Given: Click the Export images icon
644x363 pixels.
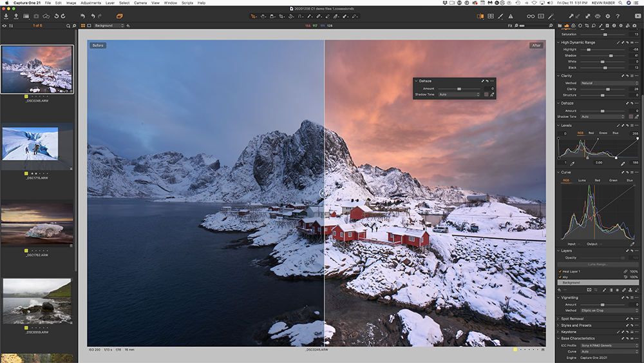Looking at the screenshot, I should pyautogui.click(x=16, y=15).
